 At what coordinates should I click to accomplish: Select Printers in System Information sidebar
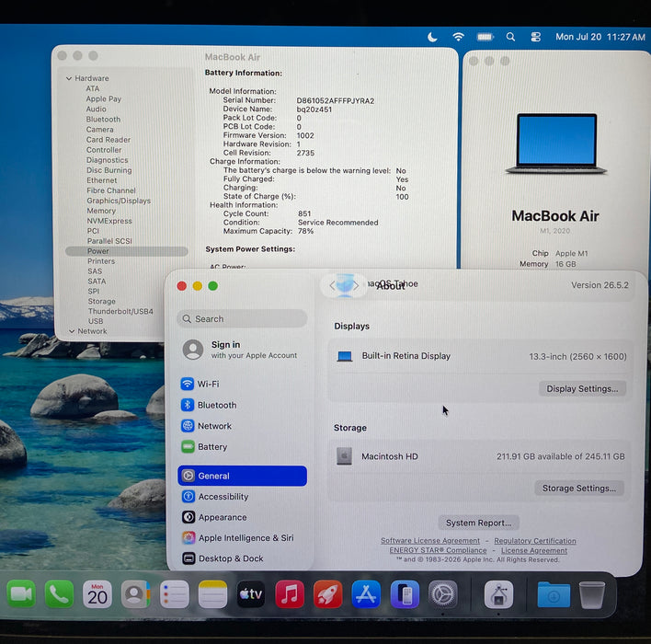click(101, 261)
